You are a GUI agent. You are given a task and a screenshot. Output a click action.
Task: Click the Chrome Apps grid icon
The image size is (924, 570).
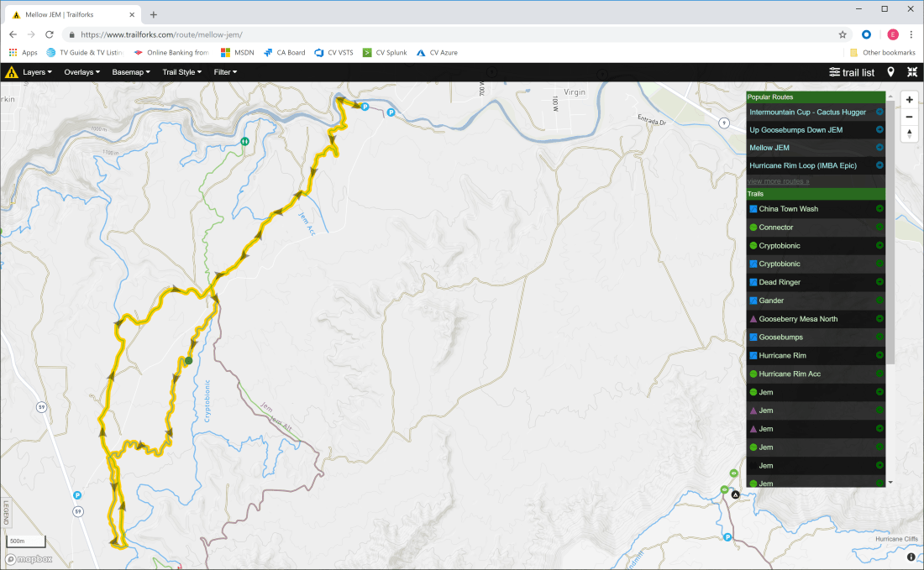coord(12,52)
